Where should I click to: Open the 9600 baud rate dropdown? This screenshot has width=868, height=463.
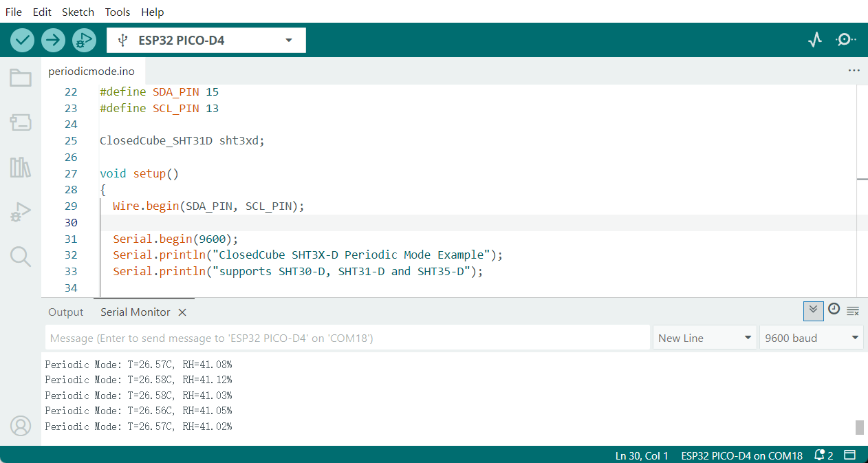pyautogui.click(x=811, y=338)
